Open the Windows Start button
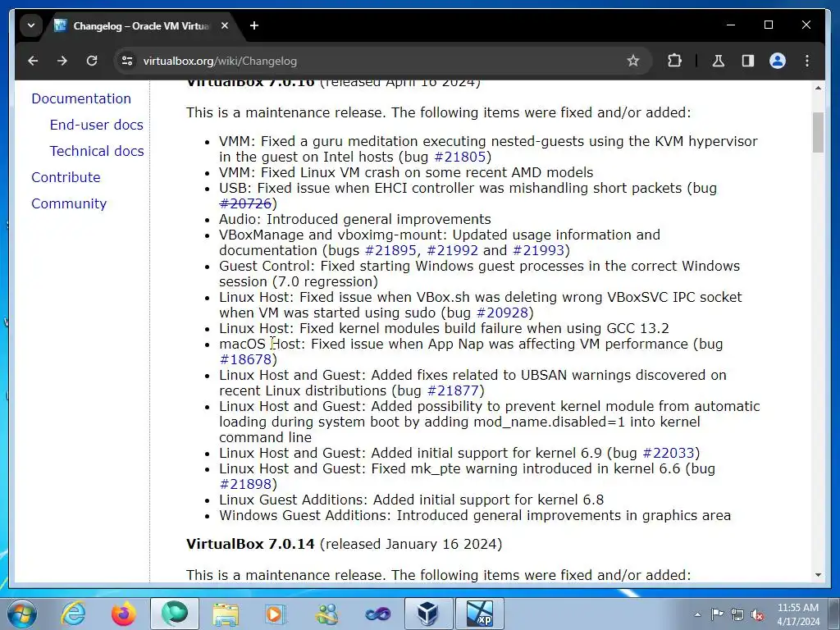Viewport: 840px width, 630px height. (x=21, y=614)
